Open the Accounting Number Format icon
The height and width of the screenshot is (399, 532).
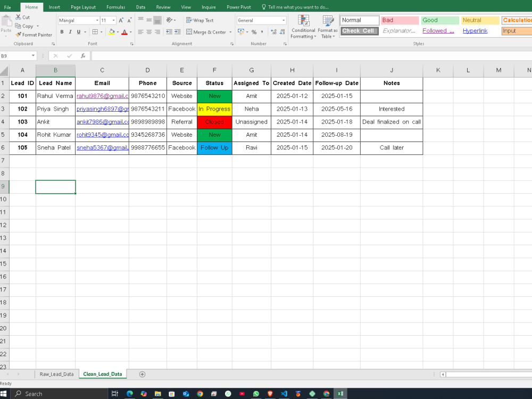241,32
